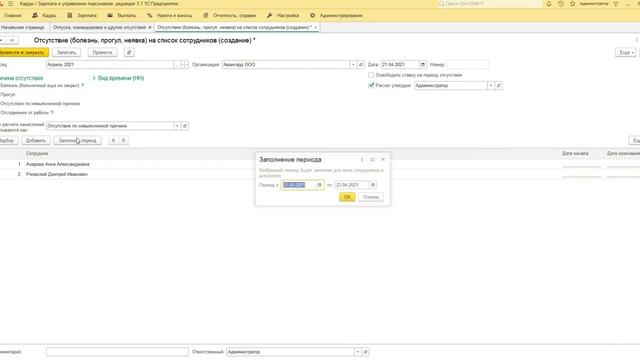Open the Выплаты section
The width and height of the screenshot is (640, 360).
122,16
